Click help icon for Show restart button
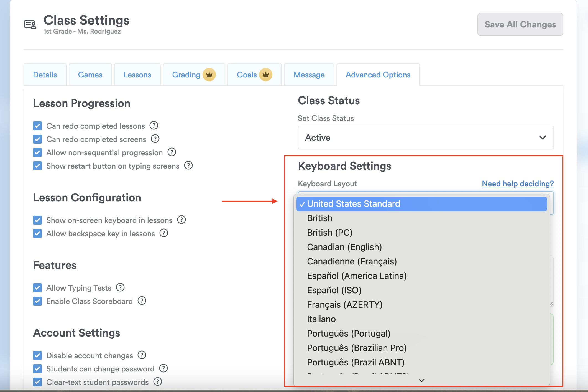 (188, 166)
